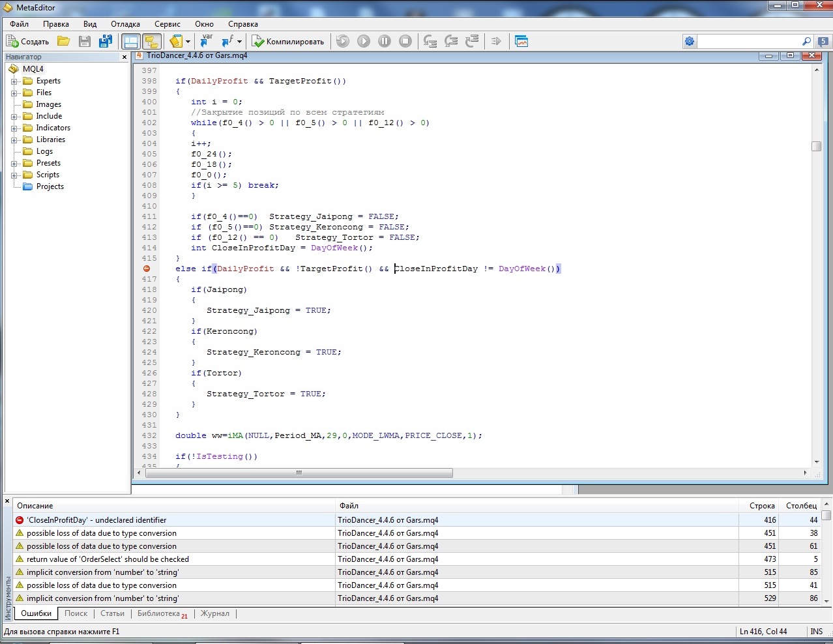Click the Создать new file button

27,41
